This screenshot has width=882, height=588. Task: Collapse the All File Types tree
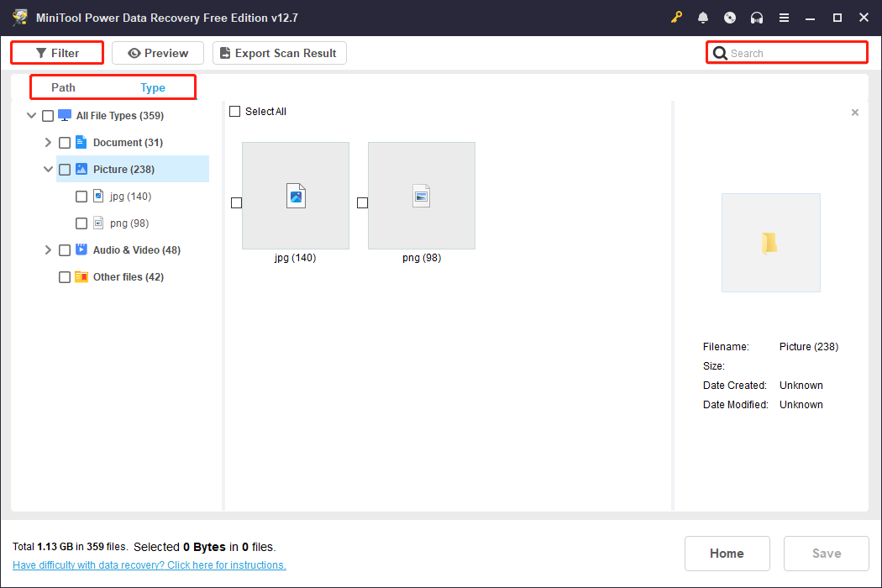(31, 115)
